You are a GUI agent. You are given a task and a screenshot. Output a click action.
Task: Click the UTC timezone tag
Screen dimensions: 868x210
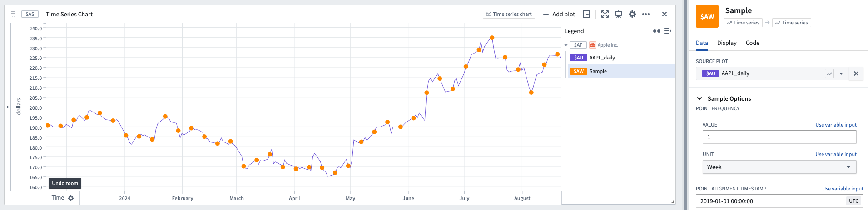click(854, 201)
